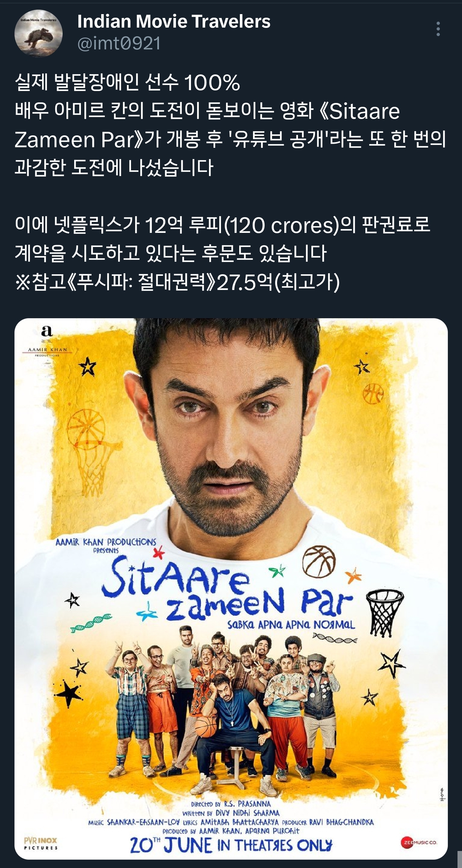Click the 120 crores text in the tweet
The image size is (462, 868).
[281, 225]
